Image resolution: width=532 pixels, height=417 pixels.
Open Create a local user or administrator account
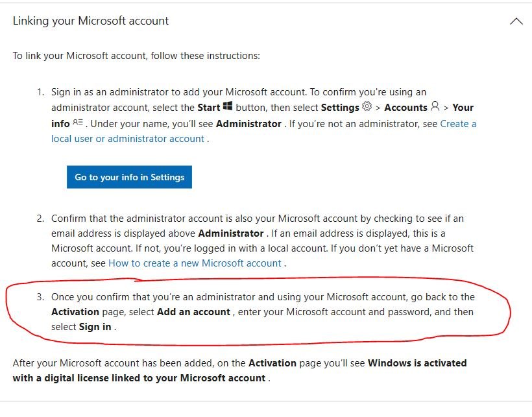pyautogui.click(x=123, y=138)
